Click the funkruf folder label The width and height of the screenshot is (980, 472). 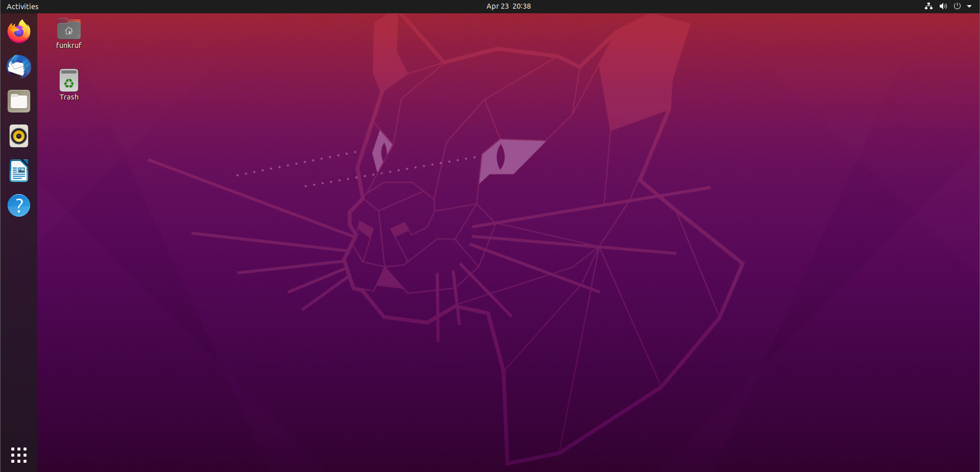click(x=68, y=45)
